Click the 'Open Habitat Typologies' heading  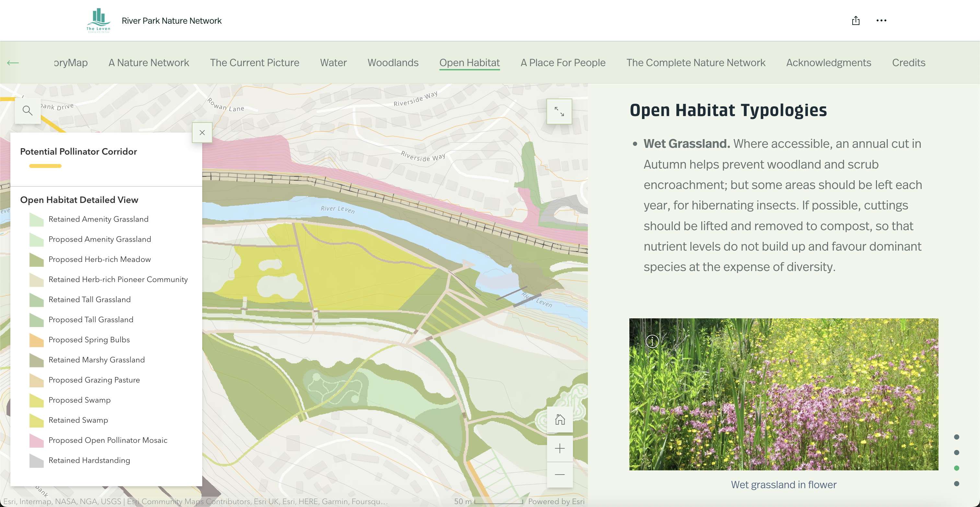[x=728, y=110]
